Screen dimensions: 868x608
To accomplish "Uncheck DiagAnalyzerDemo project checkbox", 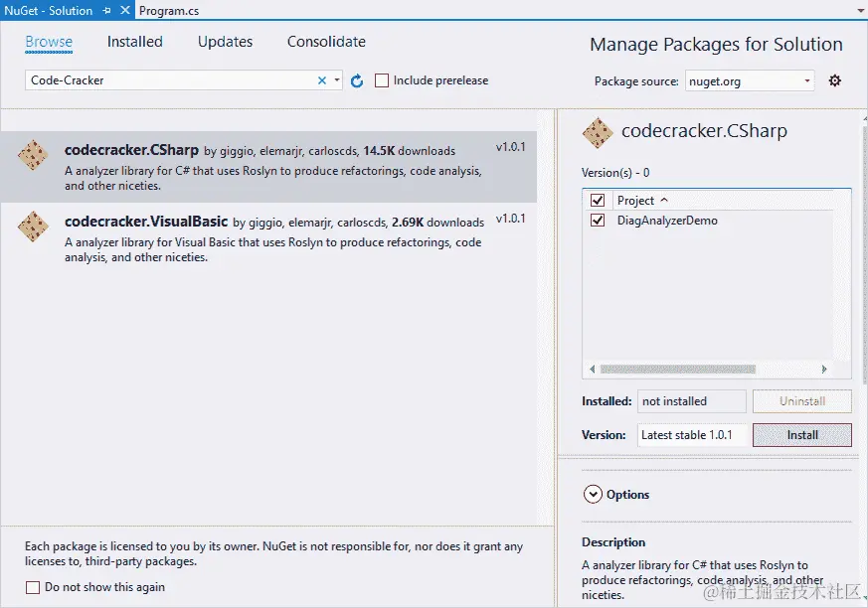I will click(x=598, y=221).
